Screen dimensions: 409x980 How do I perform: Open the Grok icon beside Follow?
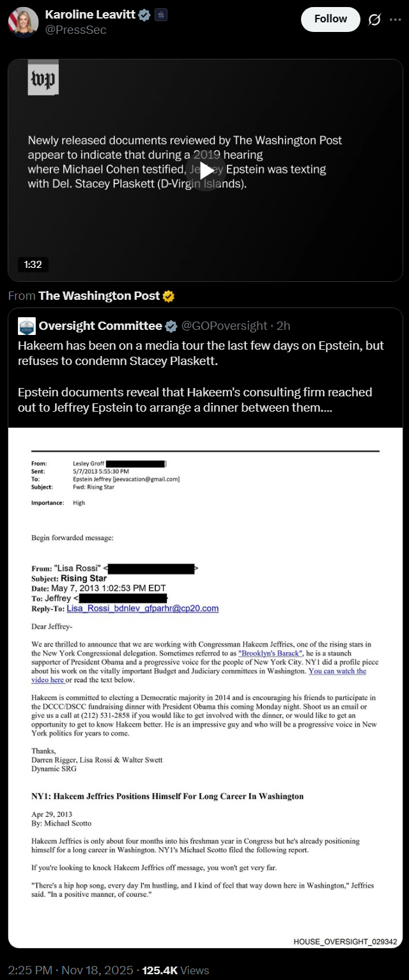[375, 20]
